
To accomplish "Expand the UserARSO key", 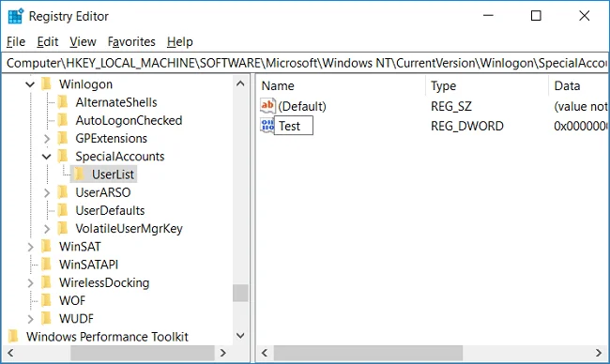I will click(47, 192).
